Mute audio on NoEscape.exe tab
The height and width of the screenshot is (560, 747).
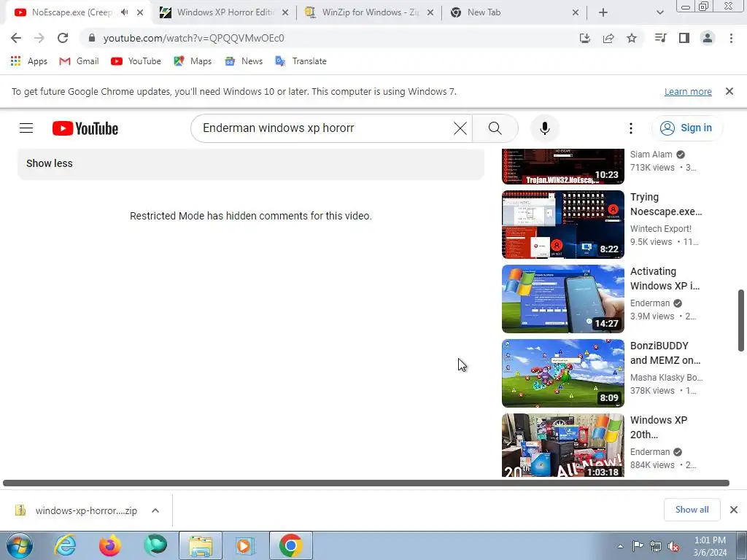click(125, 12)
